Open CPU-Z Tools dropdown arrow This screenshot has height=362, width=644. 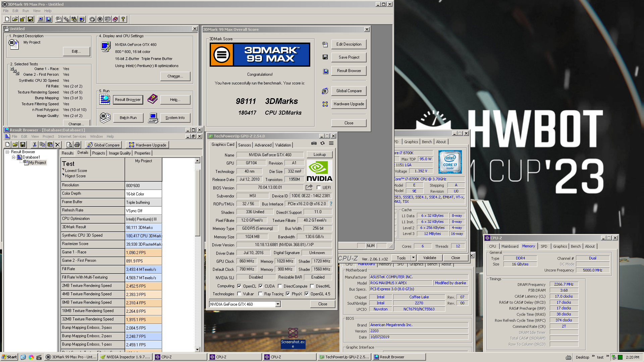(x=413, y=258)
